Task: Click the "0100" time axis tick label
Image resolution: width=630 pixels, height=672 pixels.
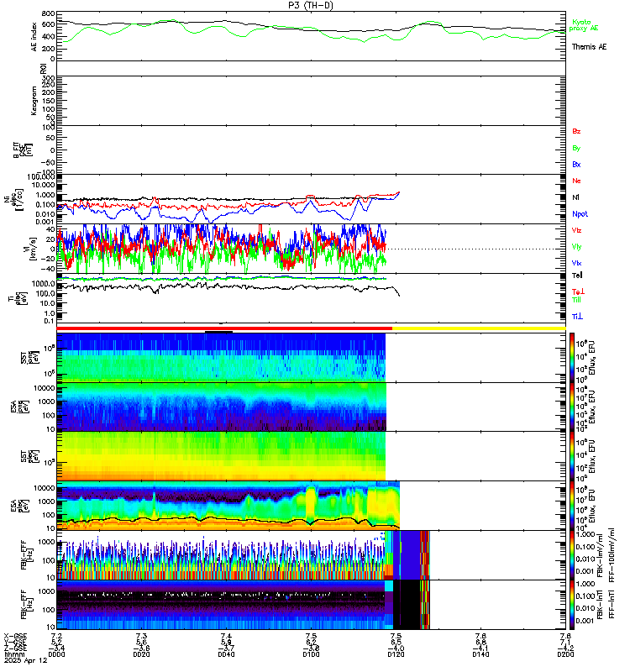Action: click(x=311, y=654)
